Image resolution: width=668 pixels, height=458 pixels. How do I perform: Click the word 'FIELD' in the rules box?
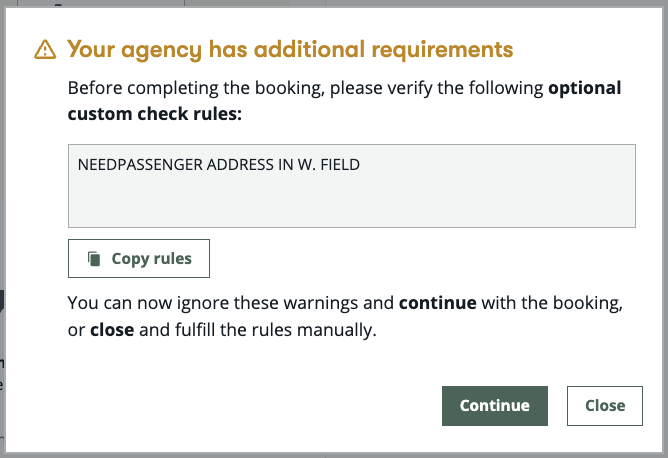338,164
